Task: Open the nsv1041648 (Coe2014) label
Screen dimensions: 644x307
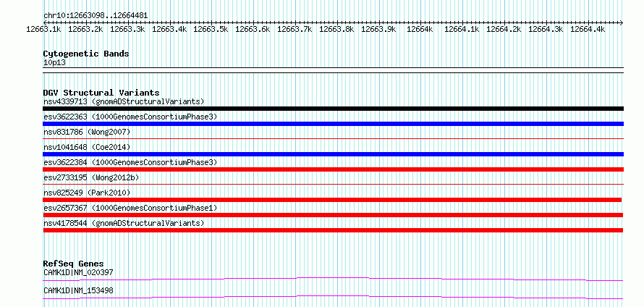Action: pos(87,147)
